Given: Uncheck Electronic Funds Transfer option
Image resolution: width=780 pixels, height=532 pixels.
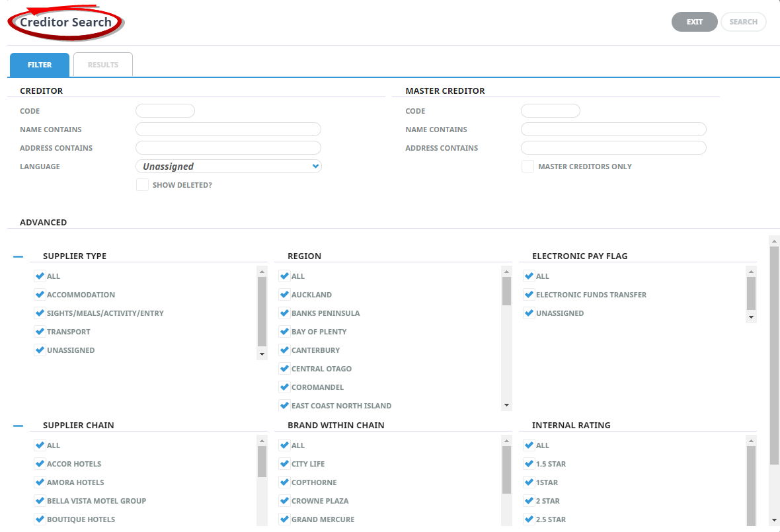Looking at the screenshot, I should [529, 295].
